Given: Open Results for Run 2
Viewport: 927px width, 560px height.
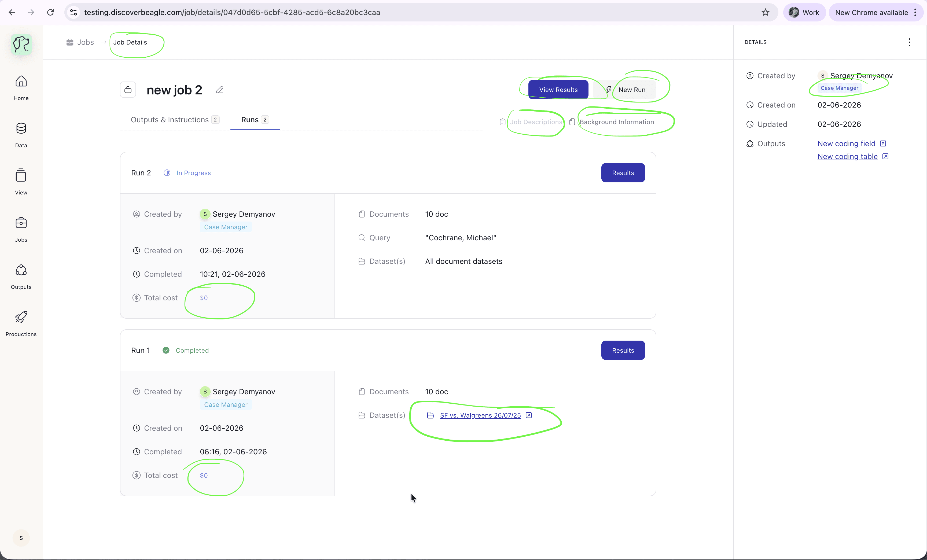Looking at the screenshot, I should tap(623, 173).
